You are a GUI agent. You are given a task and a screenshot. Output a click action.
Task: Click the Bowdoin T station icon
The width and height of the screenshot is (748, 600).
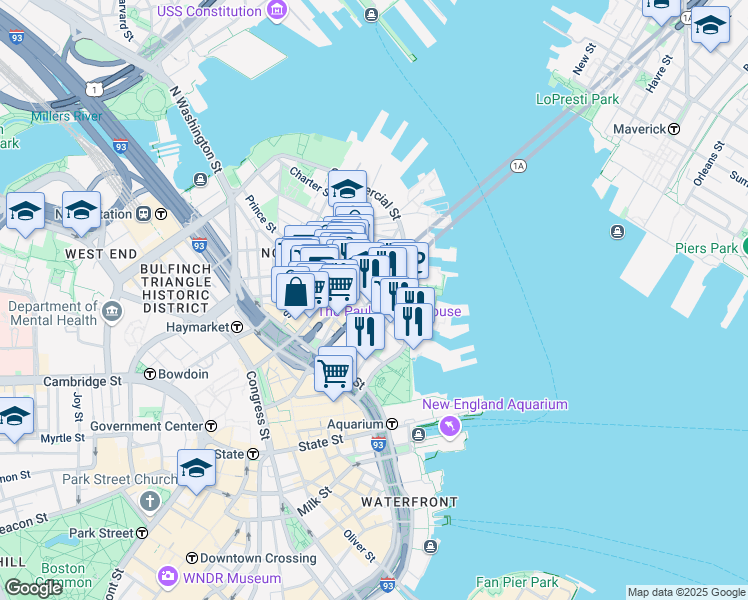(150, 374)
